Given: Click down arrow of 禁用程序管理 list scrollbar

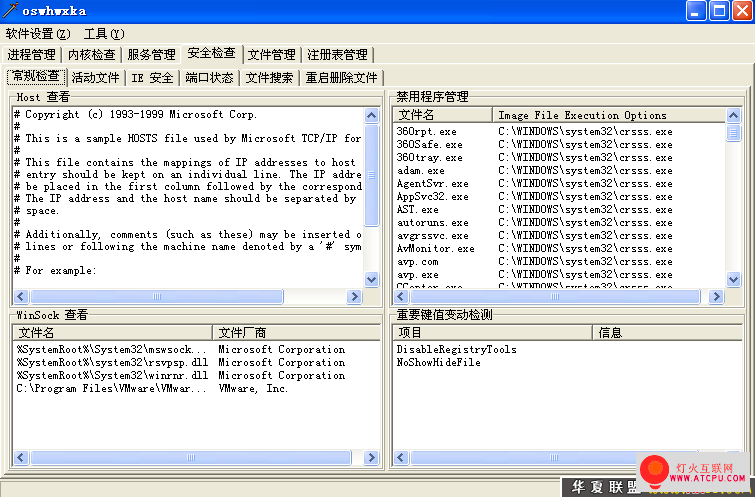Looking at the screenshot, I should 733,279.
